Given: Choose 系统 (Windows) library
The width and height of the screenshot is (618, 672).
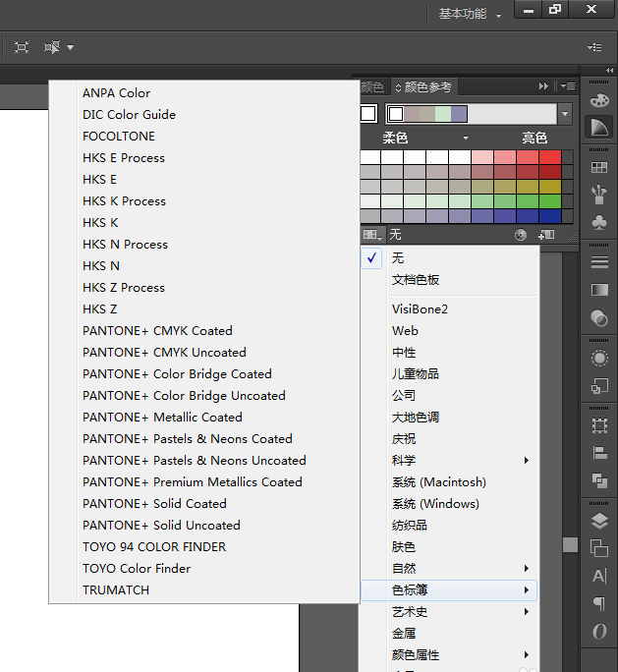Looking at the screenshot, I should tap(450, 504).
